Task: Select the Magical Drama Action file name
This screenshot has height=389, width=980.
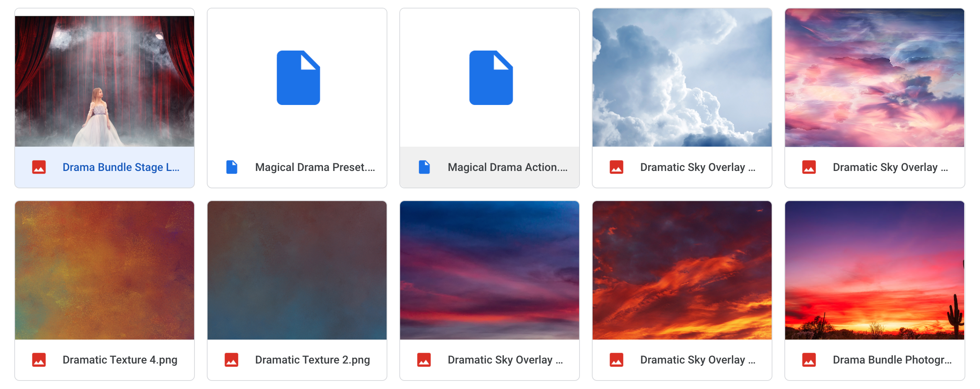Action: (507, 167)
